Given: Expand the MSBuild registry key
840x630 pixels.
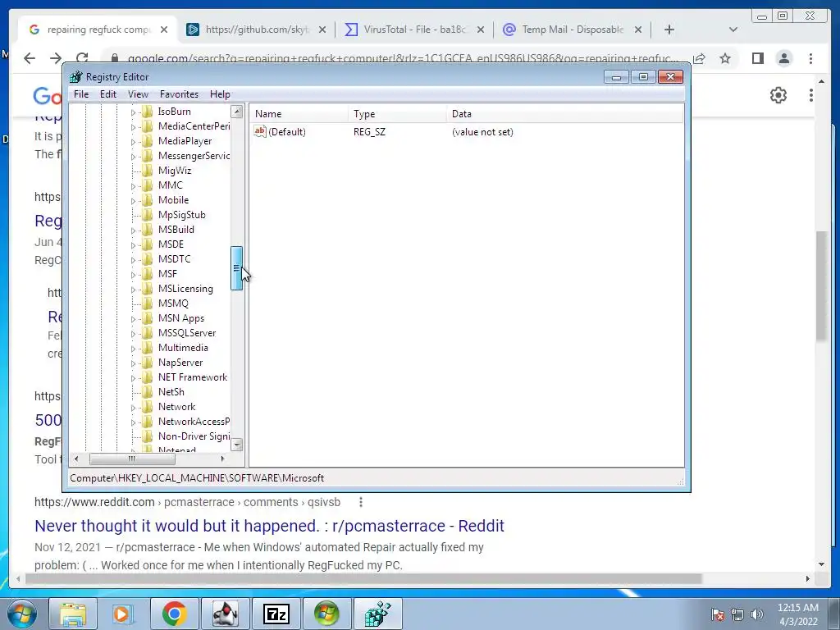Looking at the screenshot, I should tap(133, 230).
